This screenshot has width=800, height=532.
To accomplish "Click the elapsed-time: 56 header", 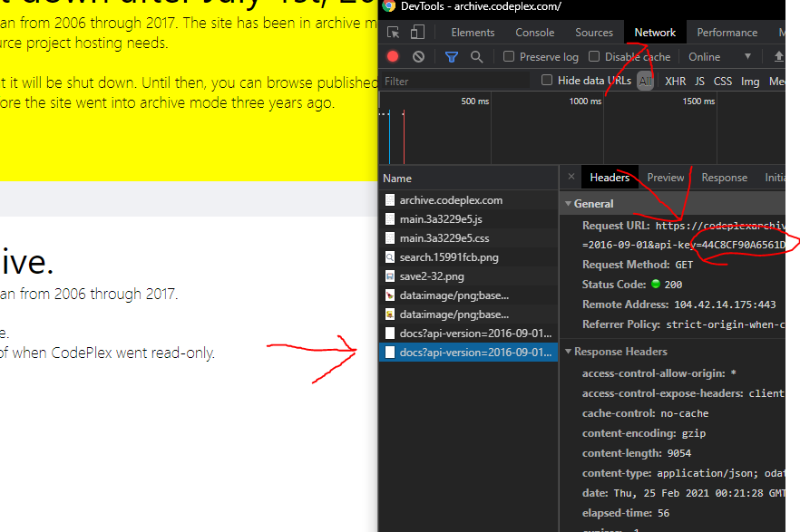I will [x=626, y=513].
